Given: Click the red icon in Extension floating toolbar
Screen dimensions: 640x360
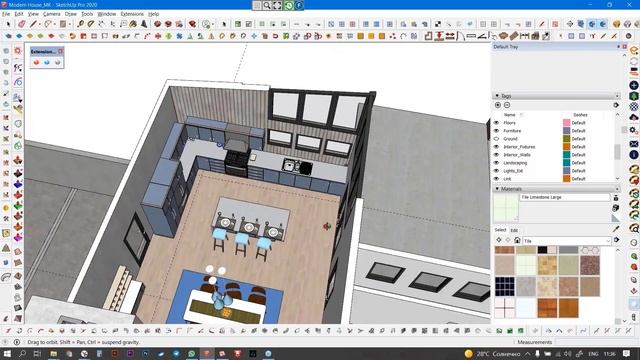Looking at the screenshot, I should point(36,62).
